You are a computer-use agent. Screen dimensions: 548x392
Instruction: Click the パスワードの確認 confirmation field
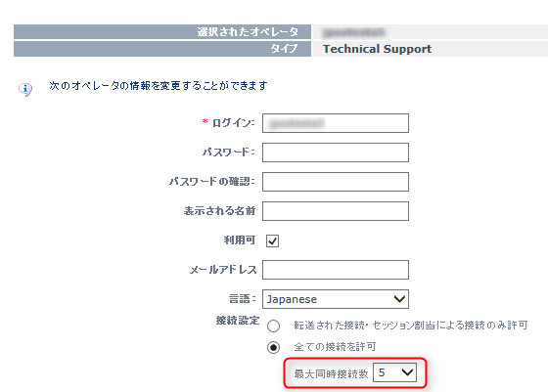(336, 182)
